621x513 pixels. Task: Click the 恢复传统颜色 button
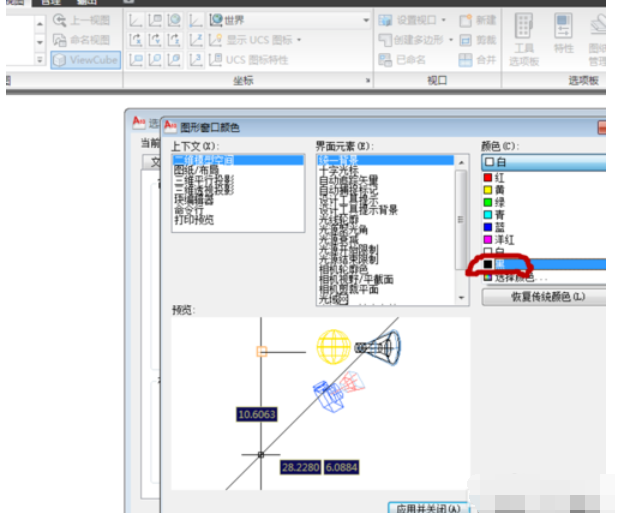click(545, 298)
